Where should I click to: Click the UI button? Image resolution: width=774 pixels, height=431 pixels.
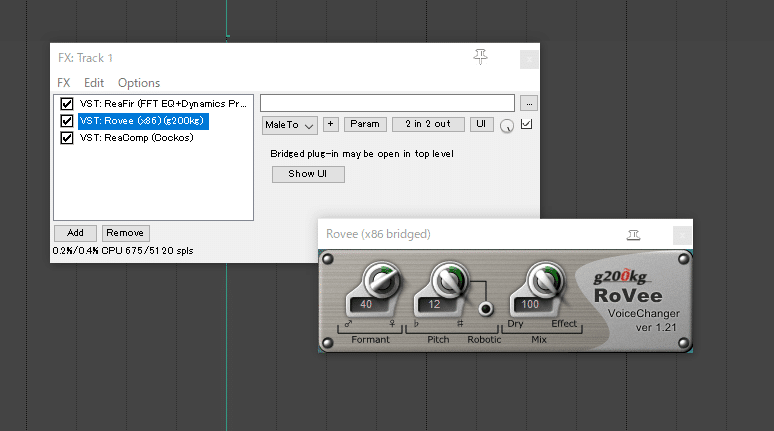tap(481, 124)
